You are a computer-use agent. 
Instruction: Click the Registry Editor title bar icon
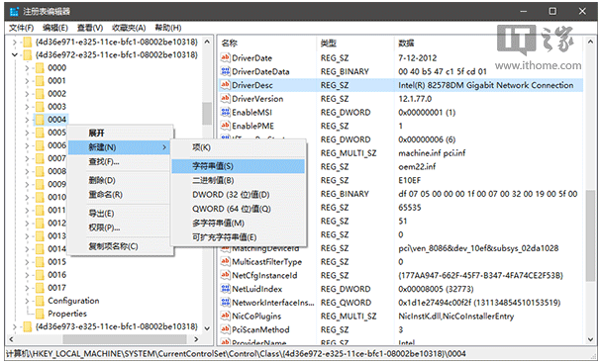coord(14,12)
